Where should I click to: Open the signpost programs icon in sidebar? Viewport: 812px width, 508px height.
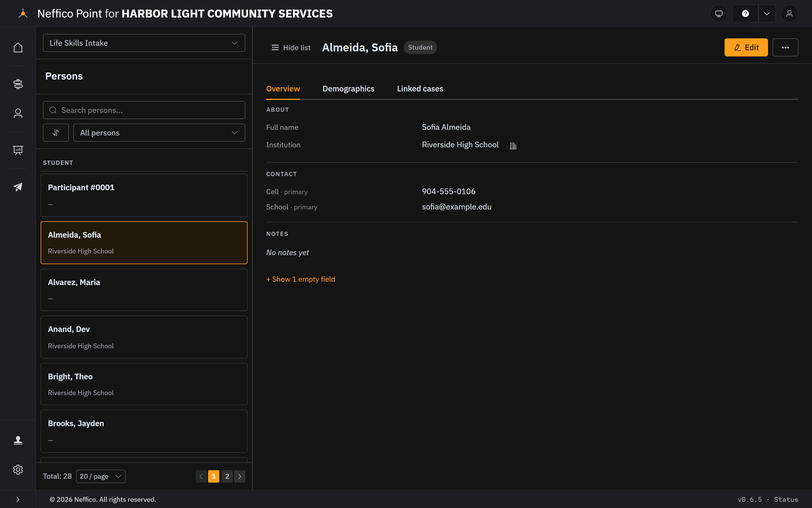(18, 84)
